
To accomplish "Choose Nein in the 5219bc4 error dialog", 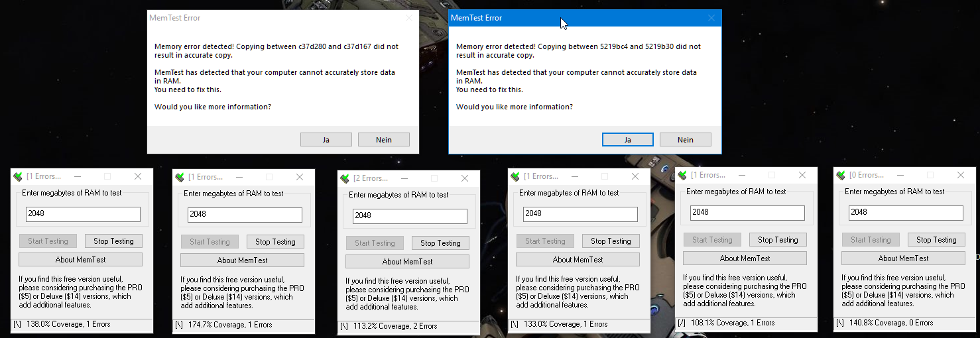I will pyautogui.click(x=686, y=140).
